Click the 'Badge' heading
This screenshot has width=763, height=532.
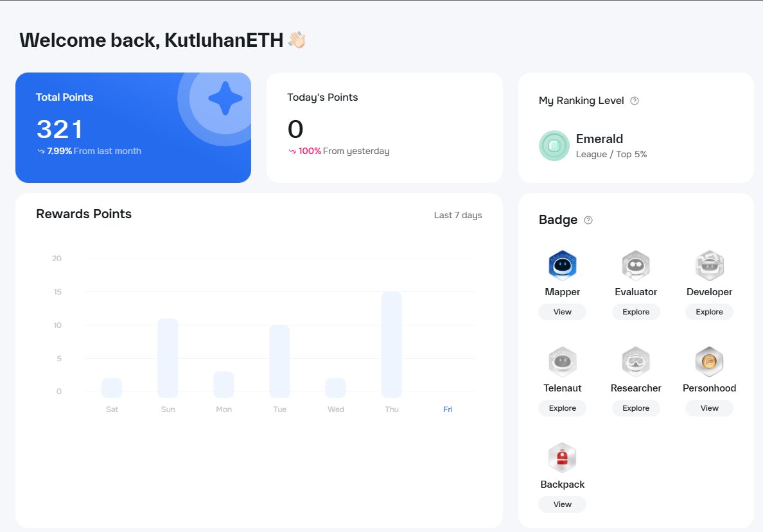[558, 220]
